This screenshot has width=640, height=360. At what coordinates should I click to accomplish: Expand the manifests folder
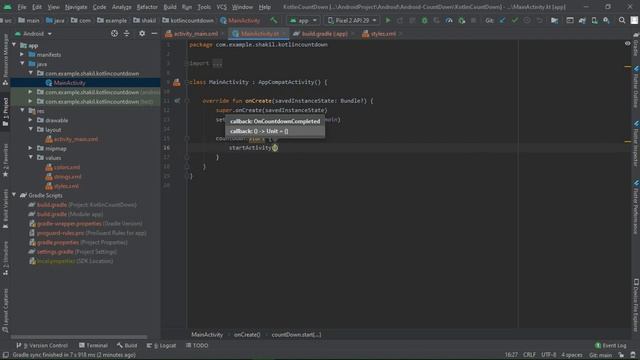(22, 54)
